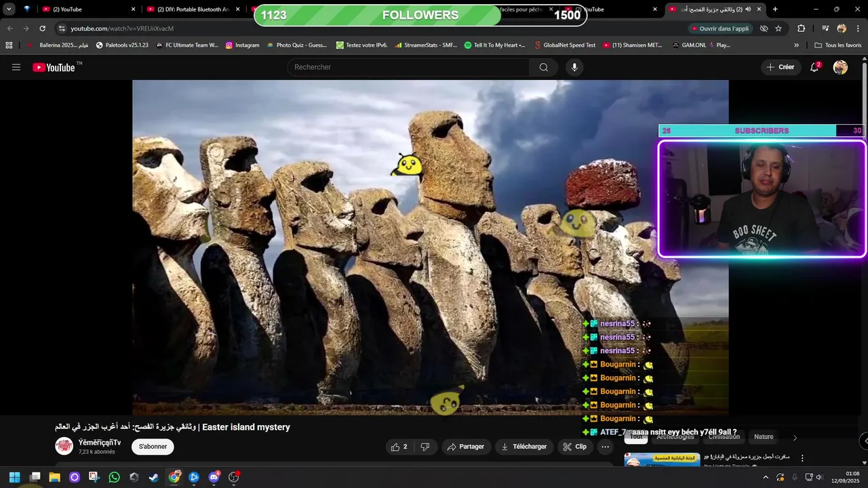Screen dimensions: 868x488
Task: Open the recommended video thumbnail
Action: point(662,460)
